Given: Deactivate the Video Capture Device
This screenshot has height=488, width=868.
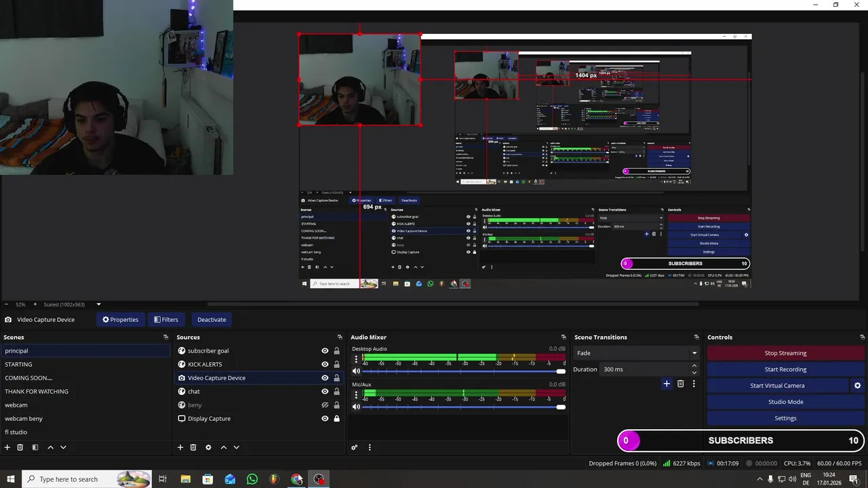Looking at the screenshot, I should [x=212, y=320].
